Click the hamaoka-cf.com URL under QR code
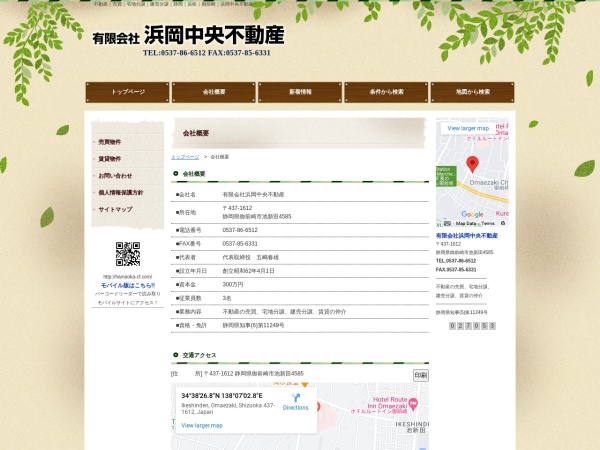 [127, 277]
